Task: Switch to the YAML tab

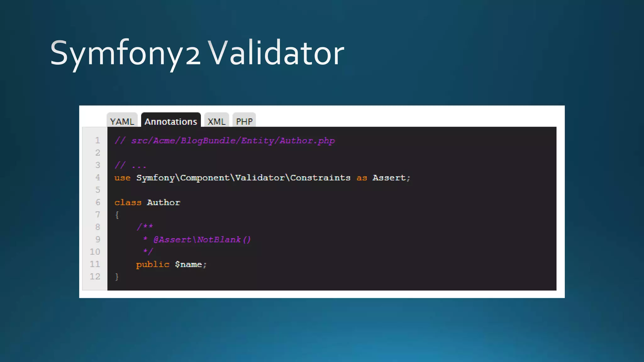Action: pos(122,121)
